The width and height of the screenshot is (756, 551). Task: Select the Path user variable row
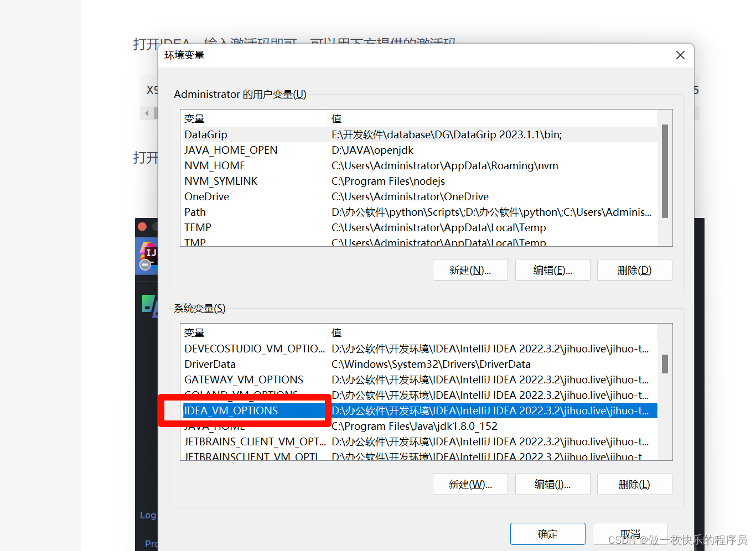(419, 212)
